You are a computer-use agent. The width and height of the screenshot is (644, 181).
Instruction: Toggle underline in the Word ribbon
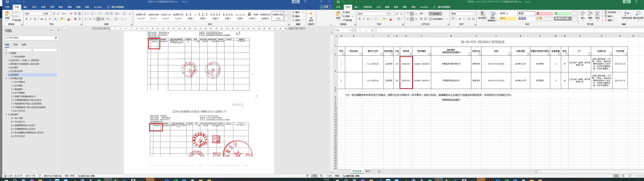35,19
